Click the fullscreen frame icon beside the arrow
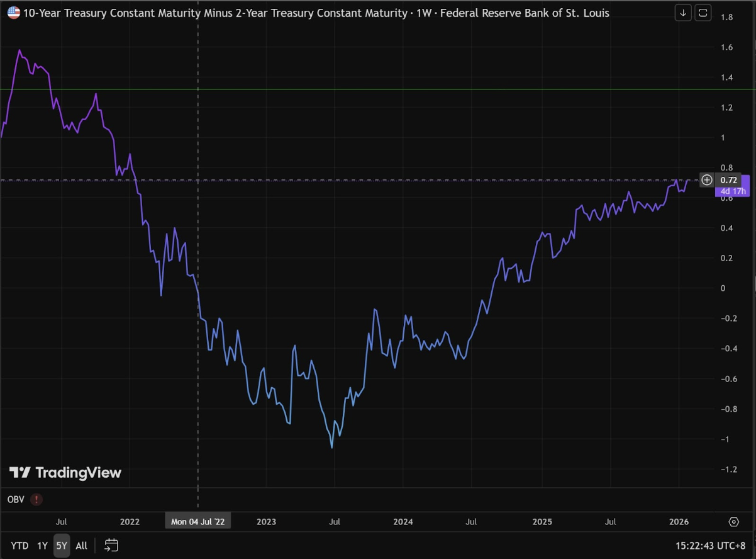756x559 pixels. 703,13
